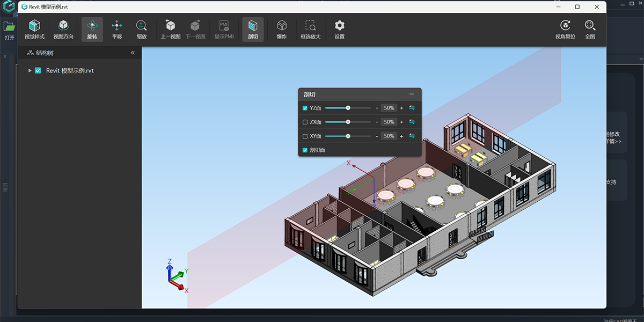The image size is (644, 322).
Task: Expand the Revit 模型示例.rvt tree node
Action: point(30,70)
